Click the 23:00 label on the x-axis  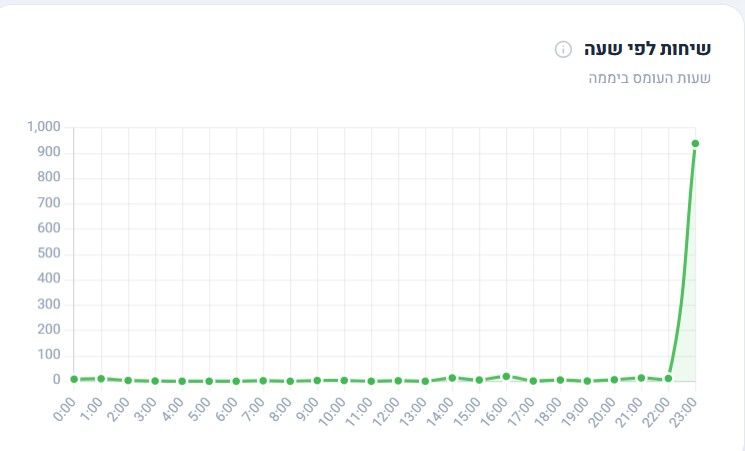point(685,409)
